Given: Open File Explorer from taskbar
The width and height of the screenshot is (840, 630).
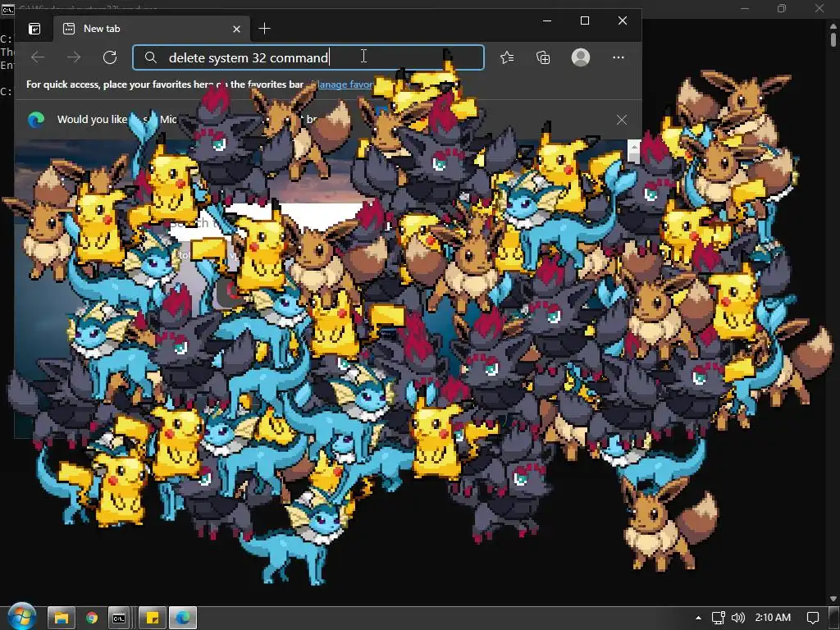Looking at the screenshot, I should tap(61, 618).
